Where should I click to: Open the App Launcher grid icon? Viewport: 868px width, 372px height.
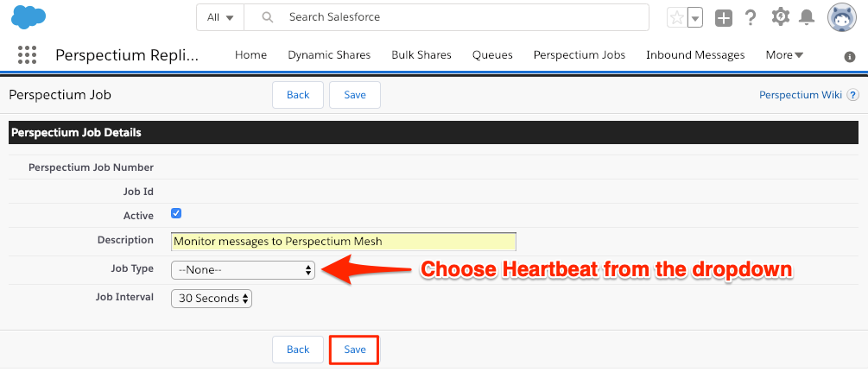pyautogui.click(x=27, y=54)
